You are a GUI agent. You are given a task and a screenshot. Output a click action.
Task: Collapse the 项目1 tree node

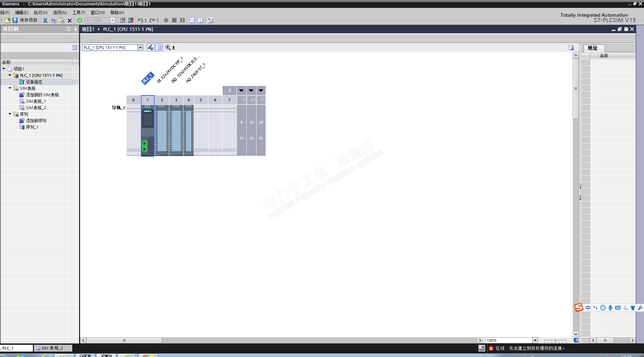(4, 69)
